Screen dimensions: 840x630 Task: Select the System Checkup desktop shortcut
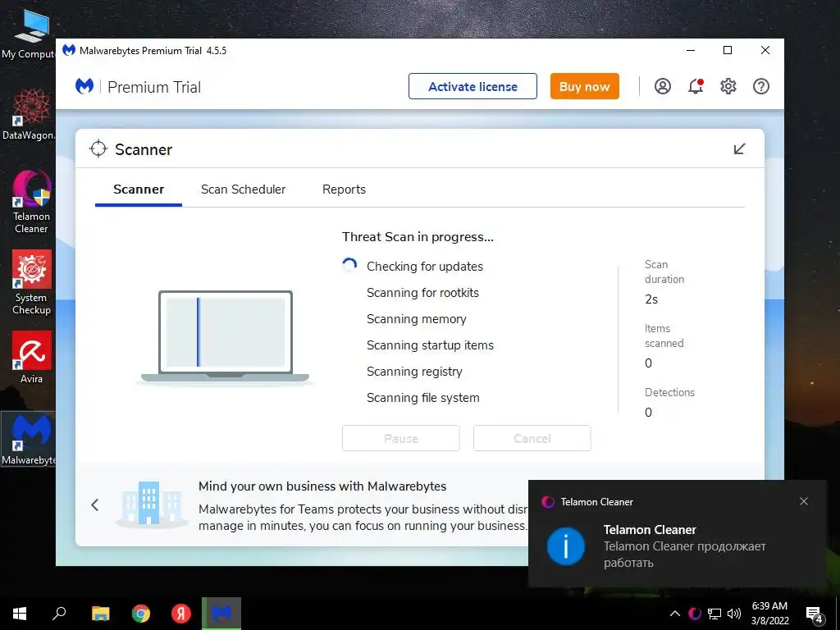31,283
